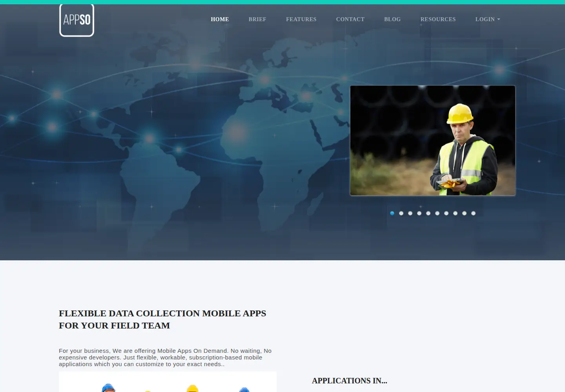The width and height of the screenshot is (565, 392).
Task: Select the eighth carousel dot
Action: pos(455,213)
